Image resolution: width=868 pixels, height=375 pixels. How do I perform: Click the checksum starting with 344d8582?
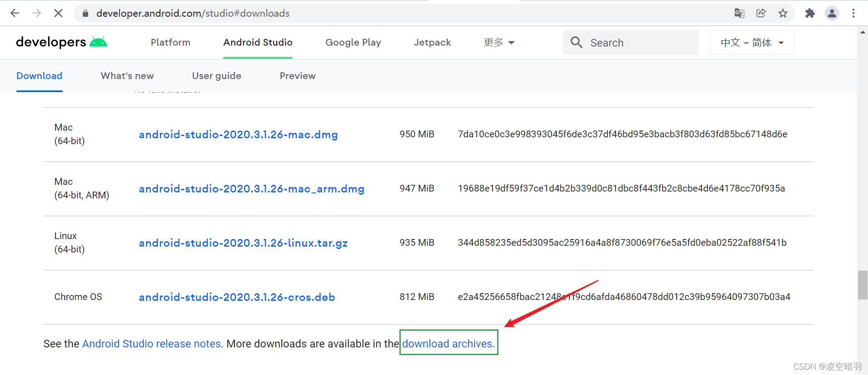(622, 243)
